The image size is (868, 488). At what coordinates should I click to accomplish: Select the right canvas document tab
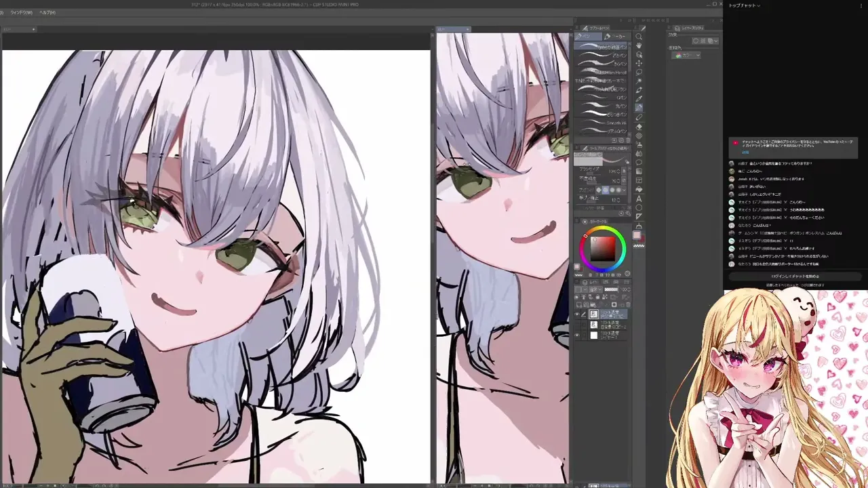pyautogui.click(x=453, y=29)
